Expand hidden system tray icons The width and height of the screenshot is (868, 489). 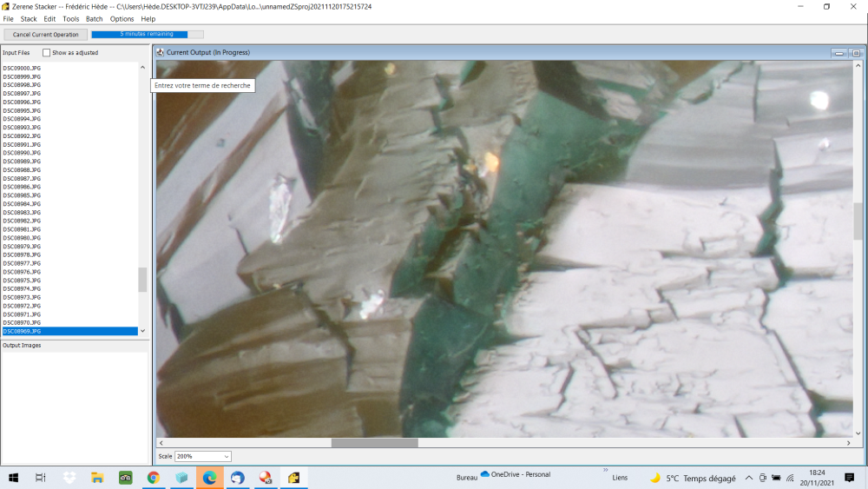(x=749, y=478)
